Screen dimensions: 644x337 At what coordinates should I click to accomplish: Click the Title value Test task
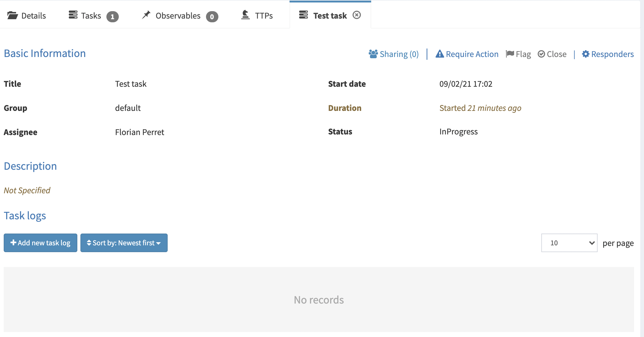tap(131, 84)
